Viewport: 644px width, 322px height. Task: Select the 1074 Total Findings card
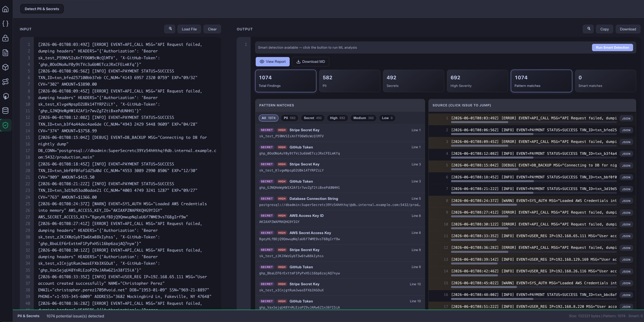click(x=286, y=81)
